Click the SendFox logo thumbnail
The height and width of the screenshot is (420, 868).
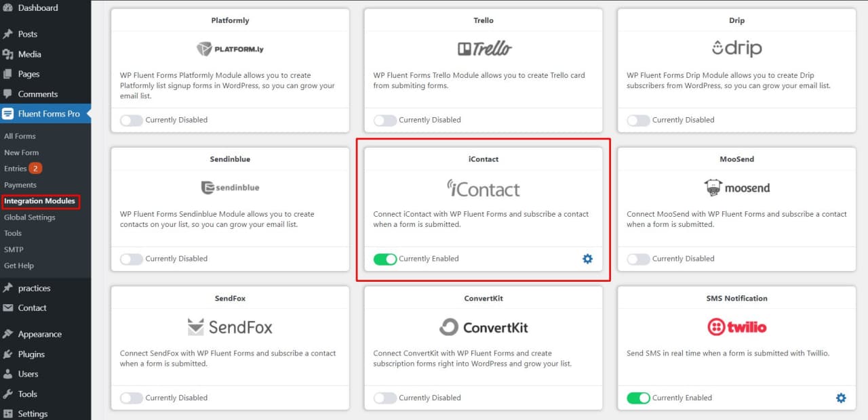click(x=230, y=327)
